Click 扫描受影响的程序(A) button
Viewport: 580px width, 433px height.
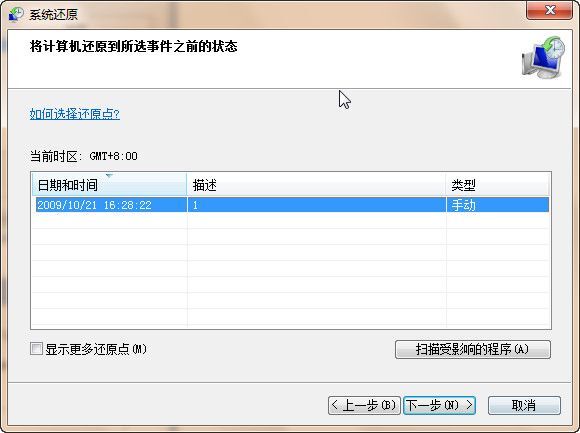[x=473, y=349]
